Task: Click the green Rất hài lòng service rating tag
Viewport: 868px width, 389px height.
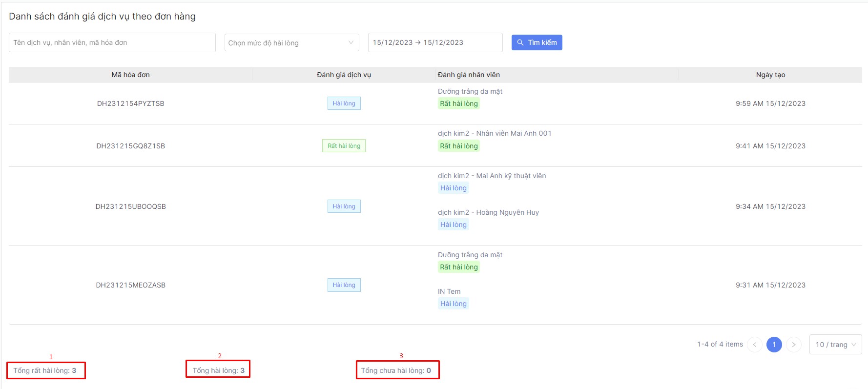Action: (x=344, y=146)
